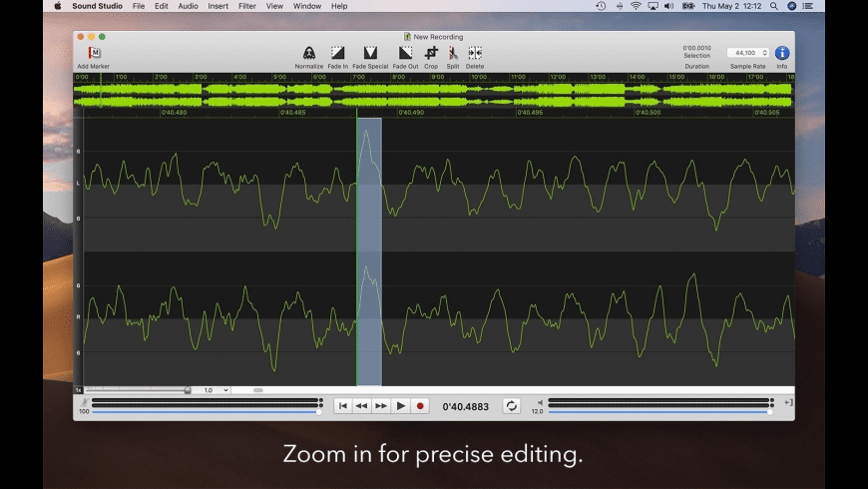This screenshot has height=489, width=868.
Task: Play the recording
Action: click(x=401, y=406)
